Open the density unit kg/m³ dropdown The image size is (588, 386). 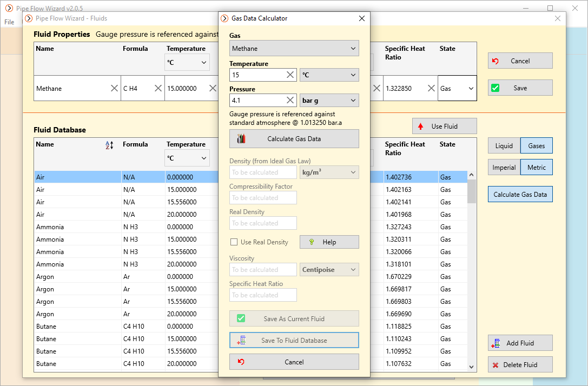pyautogui.click(x=329, y=172)
